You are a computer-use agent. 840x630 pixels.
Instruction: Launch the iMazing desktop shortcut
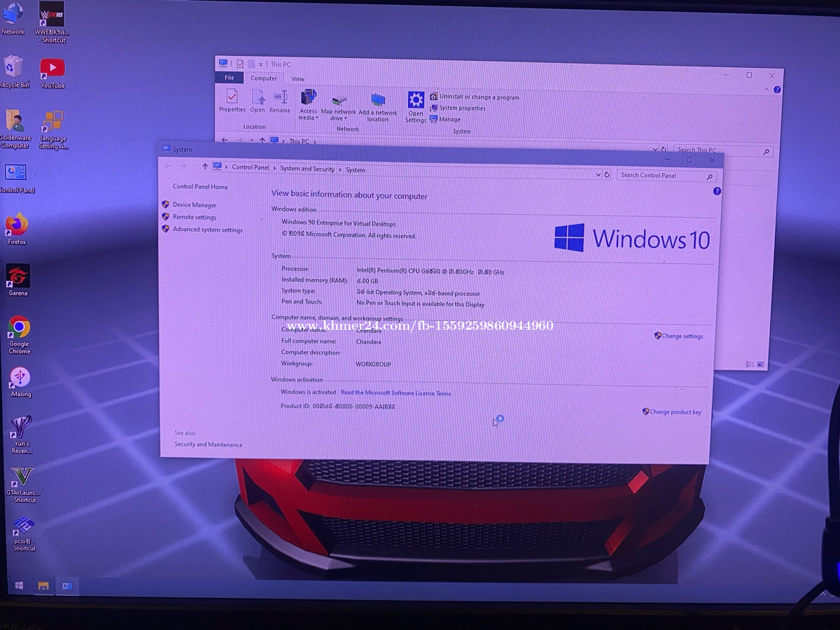coord(20,382)
